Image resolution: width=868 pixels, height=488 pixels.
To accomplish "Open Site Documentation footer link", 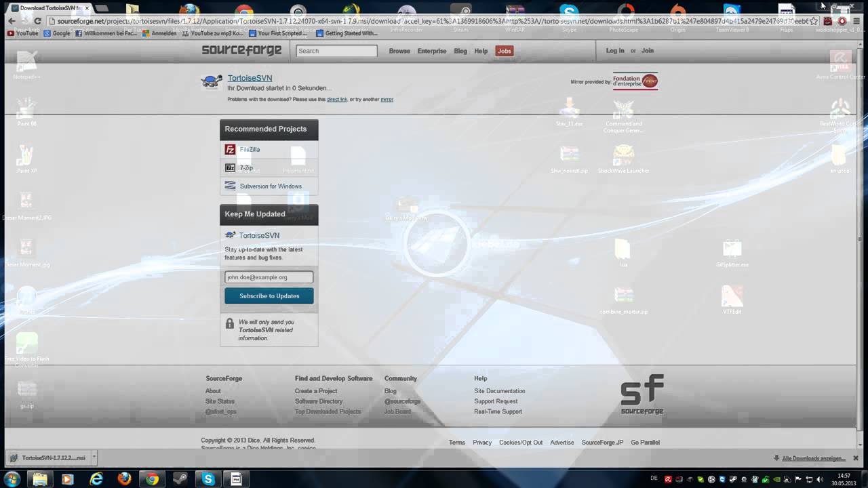I will (500, 391).
